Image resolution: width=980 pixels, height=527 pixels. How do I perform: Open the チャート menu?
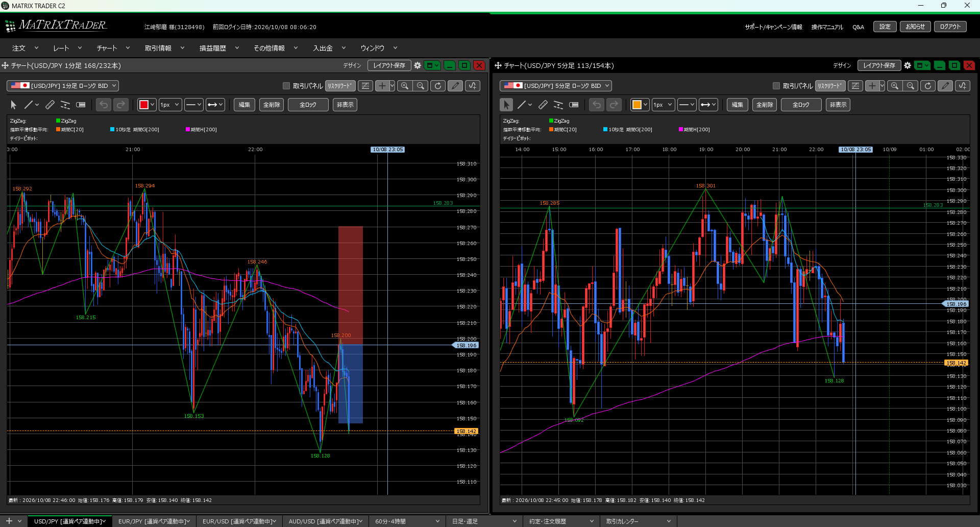pyautogui.click(x=113, y=48)
